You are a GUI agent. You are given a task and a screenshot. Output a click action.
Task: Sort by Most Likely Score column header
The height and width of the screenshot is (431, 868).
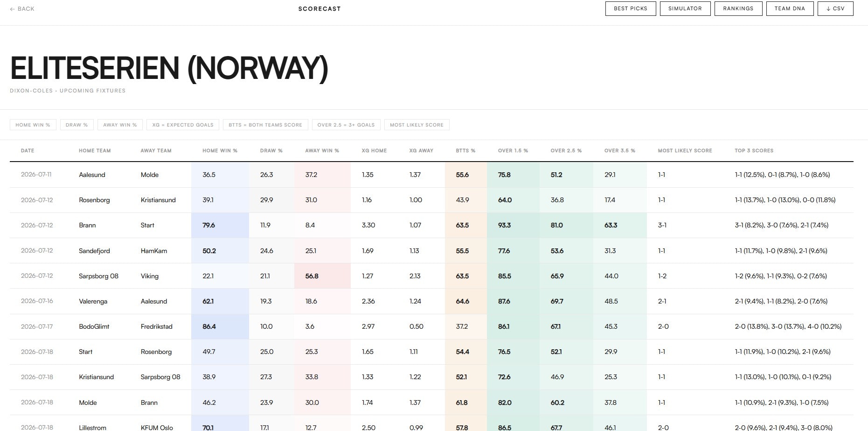685,150
